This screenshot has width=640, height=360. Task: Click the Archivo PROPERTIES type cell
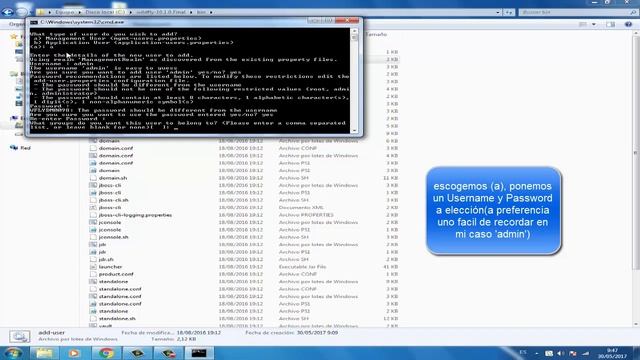click(306, 215)
